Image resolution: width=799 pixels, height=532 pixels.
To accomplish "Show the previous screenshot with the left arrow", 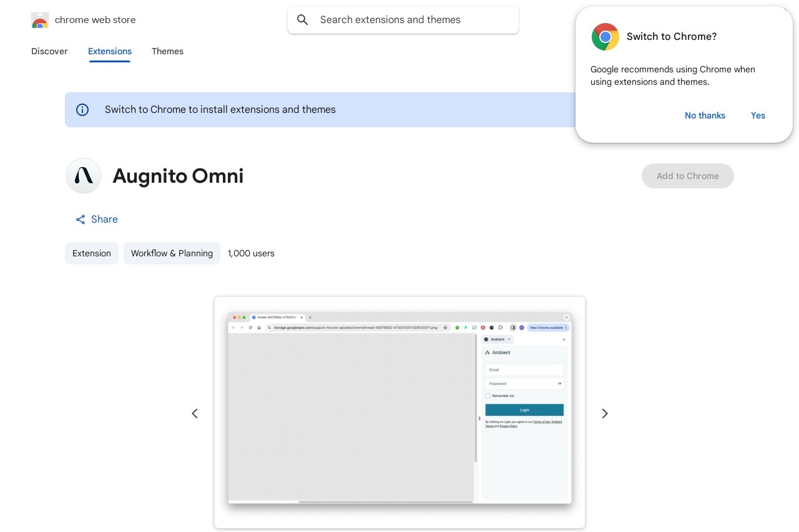I will click(195, 414).
